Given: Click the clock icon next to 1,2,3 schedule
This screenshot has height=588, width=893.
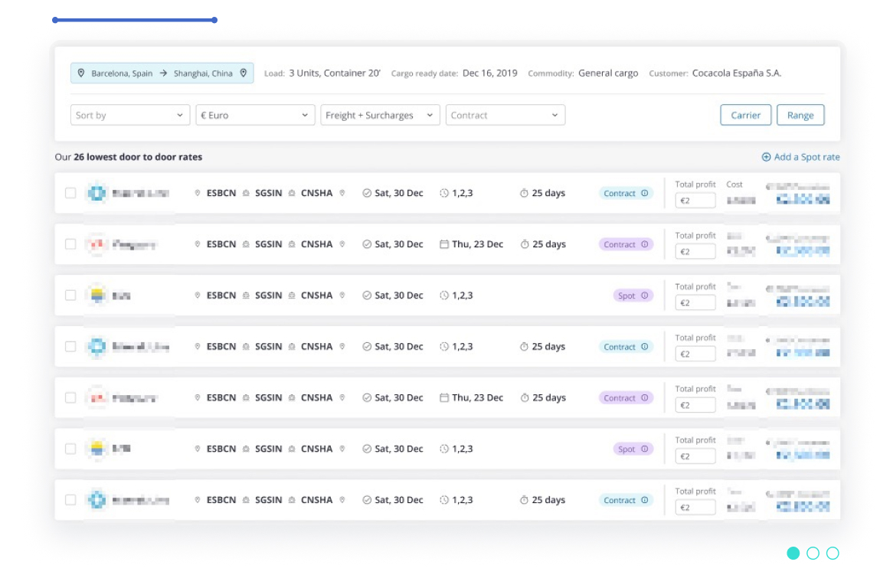Looking at the screenshot, I should pos(443,193).
